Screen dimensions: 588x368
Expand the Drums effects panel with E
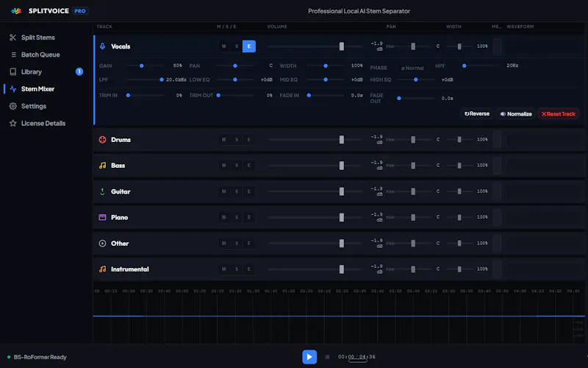tap(249, 140)
